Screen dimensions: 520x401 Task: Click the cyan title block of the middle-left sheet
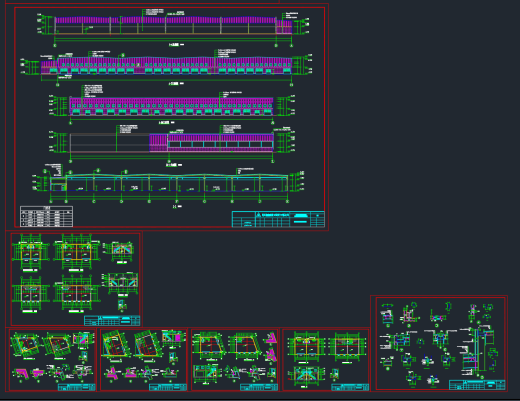[x=112, y=320]
